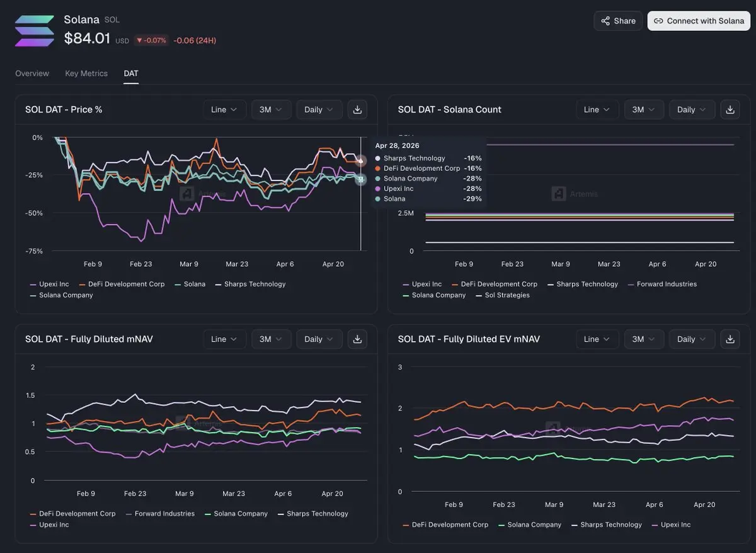Viewport: 756px width, 553px height.
Task: Click Connect with Solana button
Action: tap(699, 21)
